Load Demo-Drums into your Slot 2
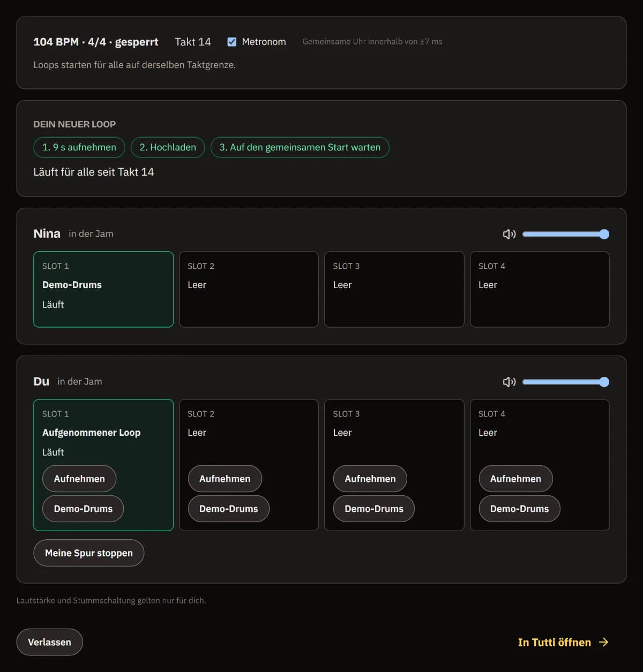This screenshot has height=672, width=643. 228,509
